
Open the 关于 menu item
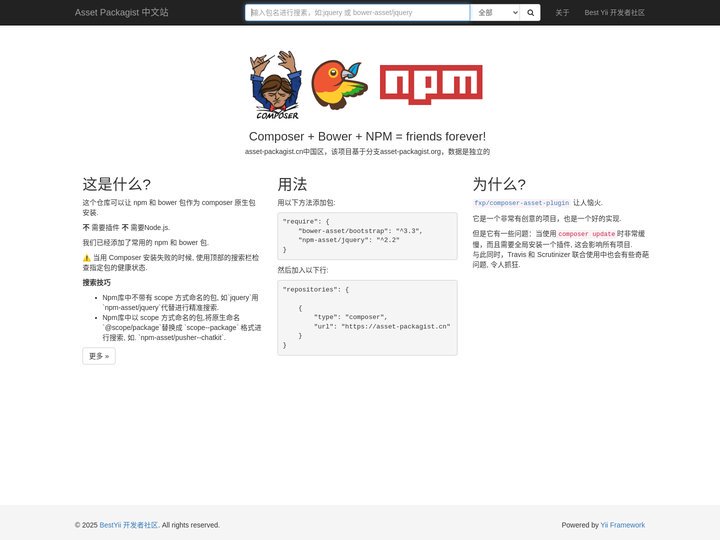click(562, 12)
